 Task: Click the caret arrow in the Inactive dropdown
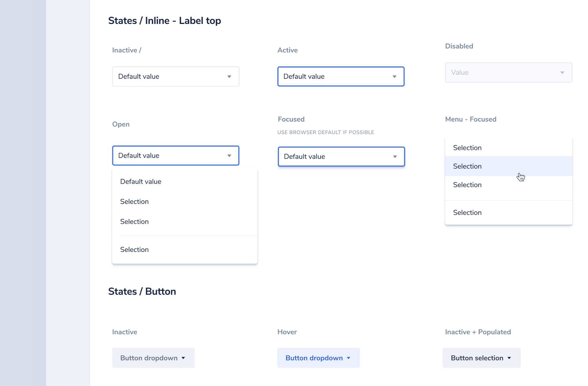point(229,76)
